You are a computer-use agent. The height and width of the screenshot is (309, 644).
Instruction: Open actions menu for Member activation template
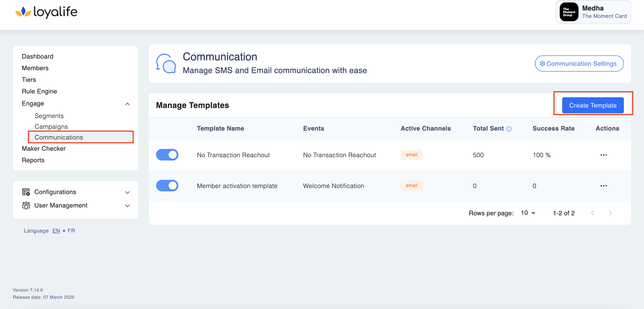point(604,186)
